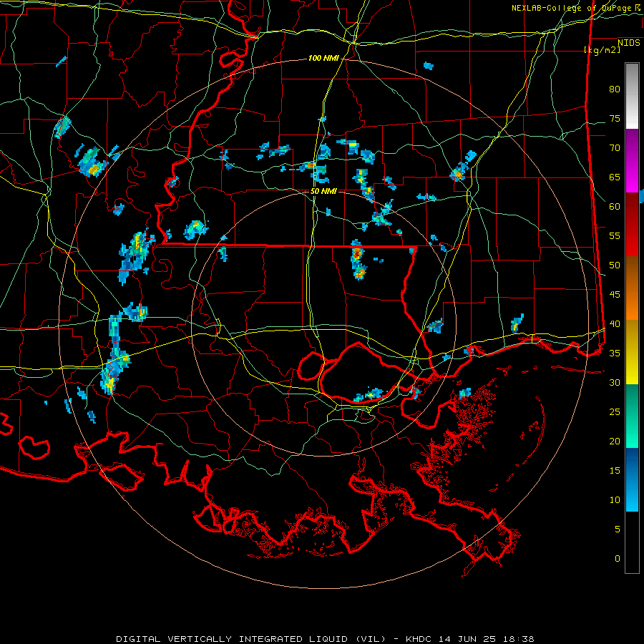Screen dimensions: 644x644
Task: Click the 65 value on the VIL scale
Action: pos(615,177)
